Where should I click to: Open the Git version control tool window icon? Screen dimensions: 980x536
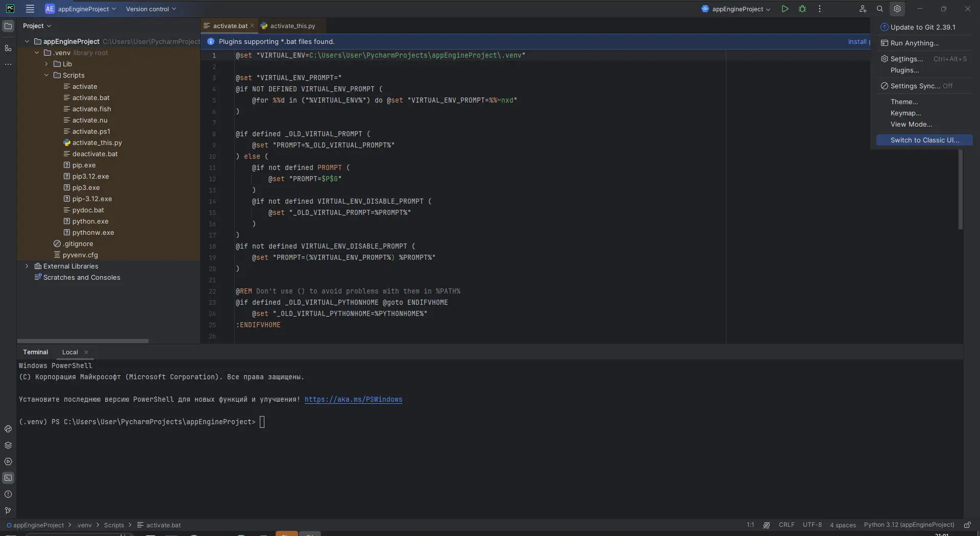pos(8,510)
